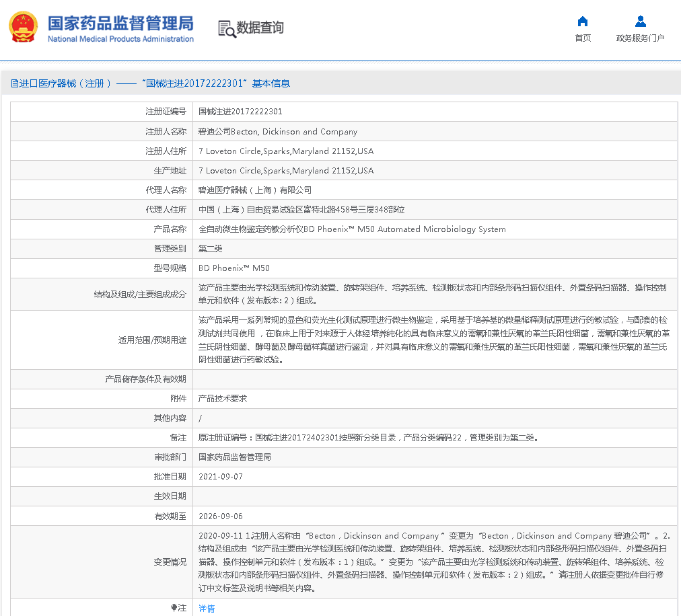Click 国家药品监督管理局 in the 审批部门 row
This screenshot has width=681, height=616.
235,457
